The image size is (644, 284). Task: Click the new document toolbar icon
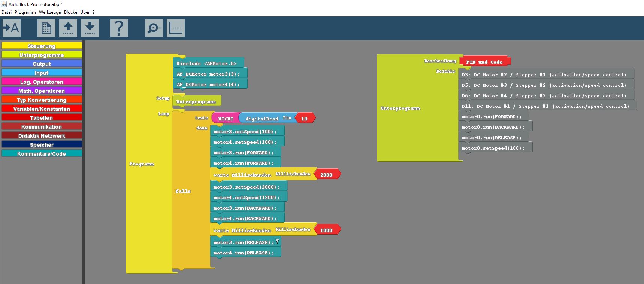tap(46, 28)
